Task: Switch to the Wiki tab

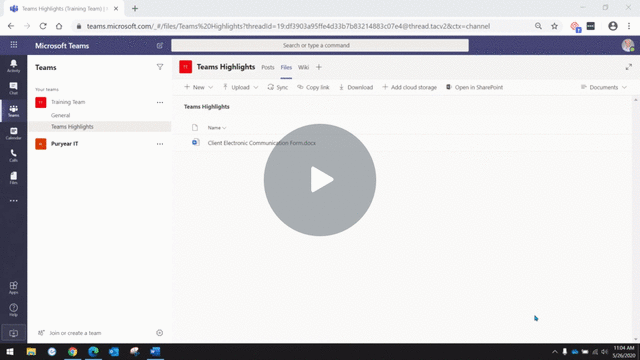Action: (x=303, y=67)
